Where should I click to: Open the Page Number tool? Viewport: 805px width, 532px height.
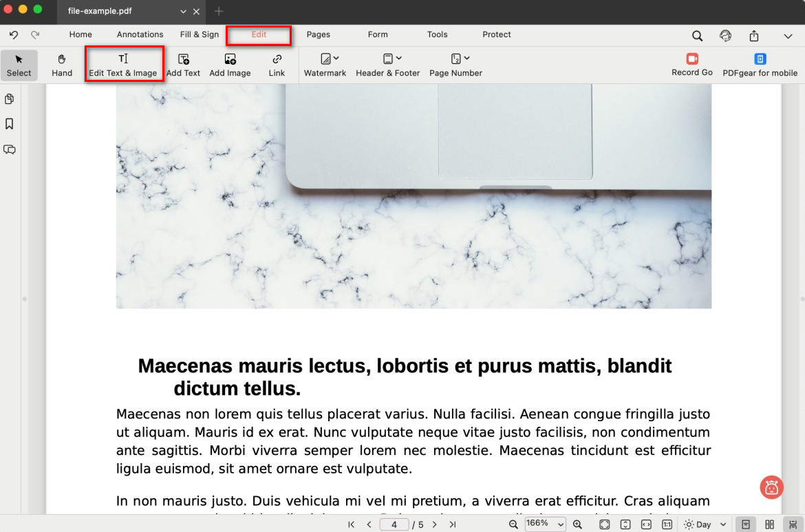(x=456, y=65)
